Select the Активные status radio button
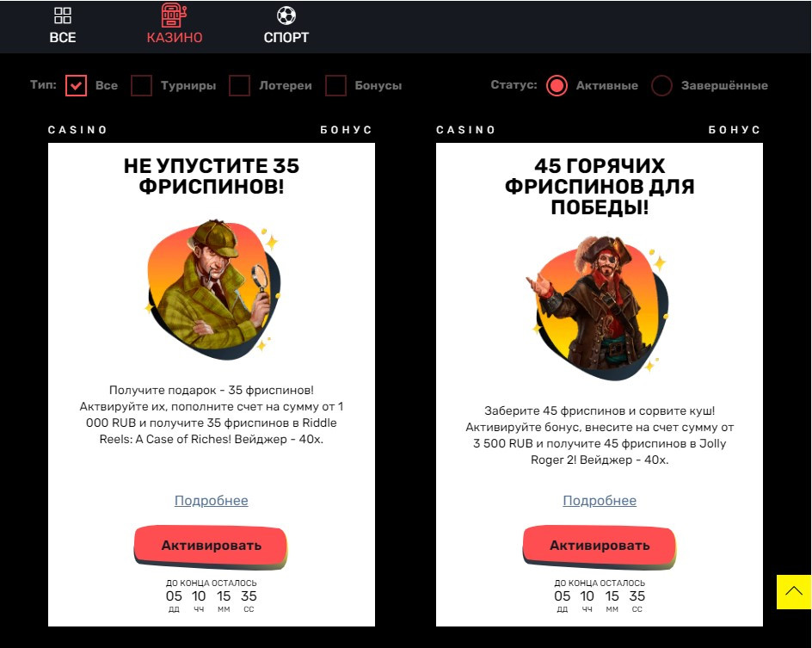 point(557,85)
